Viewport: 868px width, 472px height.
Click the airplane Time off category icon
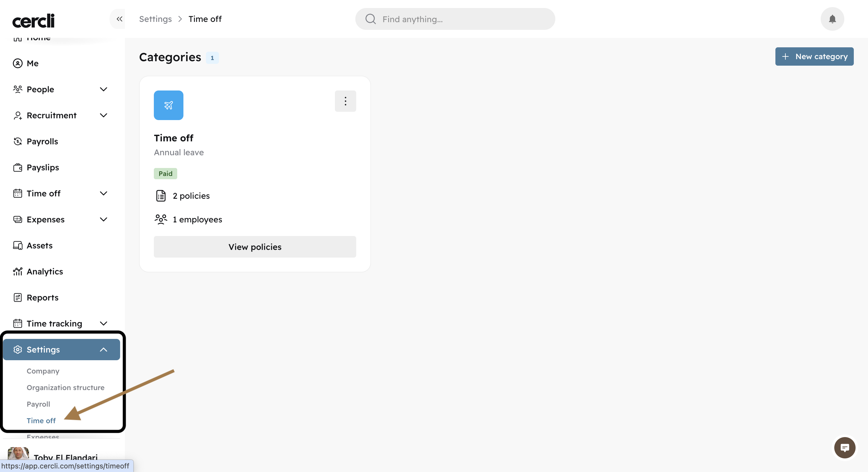[x=168, y=105]
